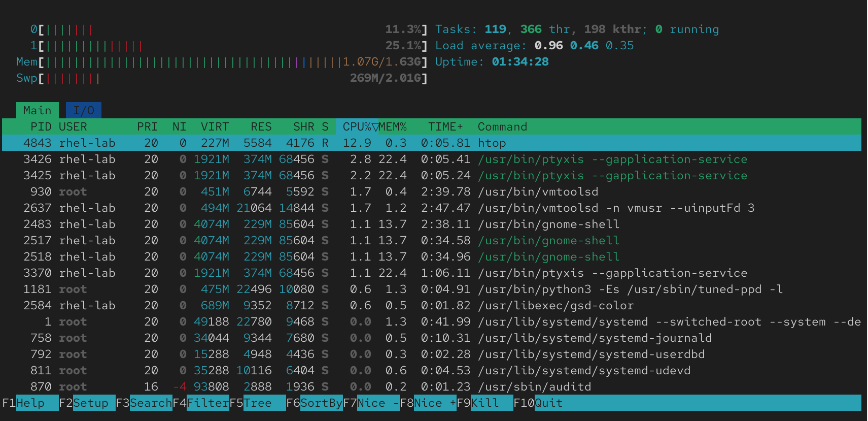Select the gnome-shell process with PID 2483
This screenshot has width=868, height=421.
click(x=432, y=224)
